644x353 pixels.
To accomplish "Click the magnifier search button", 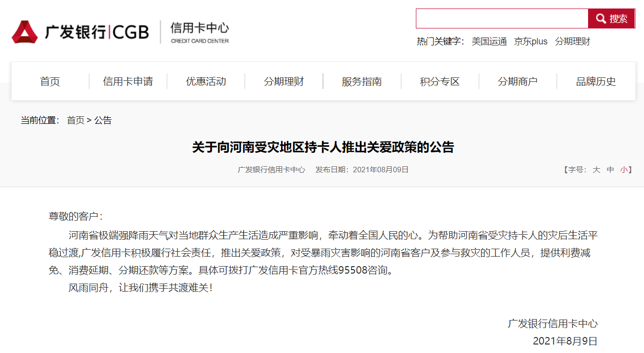I will coord(612,18).
